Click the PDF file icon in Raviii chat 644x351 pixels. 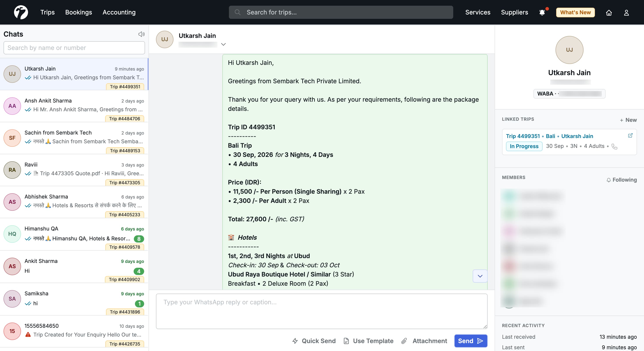click(x=36, y=173)
